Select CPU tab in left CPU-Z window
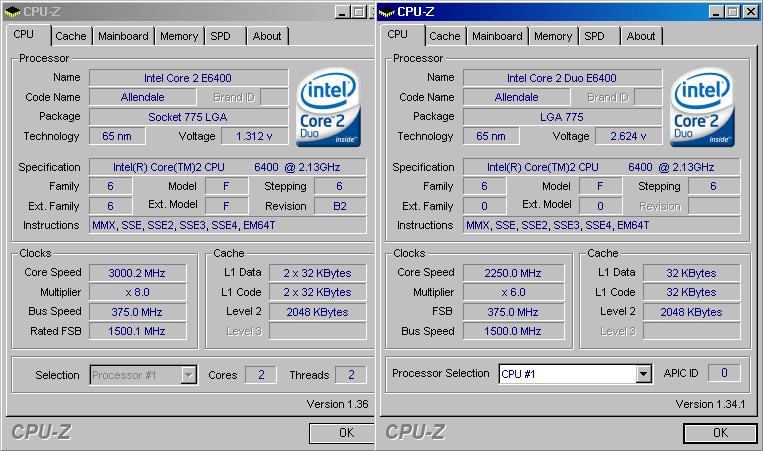Viewport: 763px width, 451px height. pos(27,35)
